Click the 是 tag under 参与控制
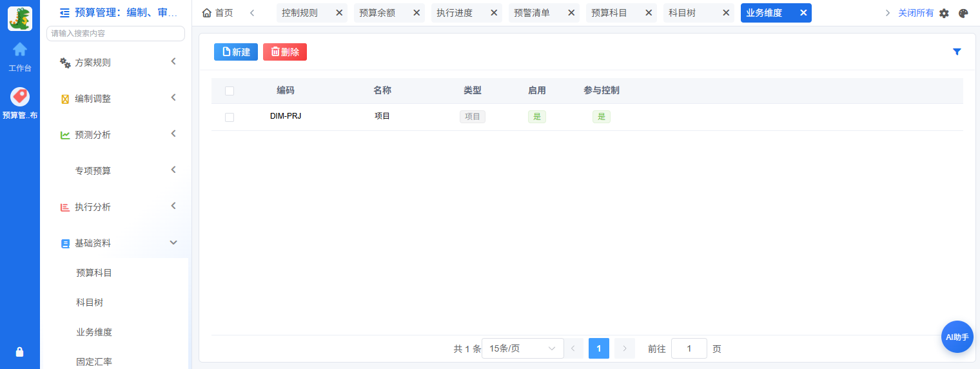The height and width of the screenshot is (369, 980). click(602, 117)
